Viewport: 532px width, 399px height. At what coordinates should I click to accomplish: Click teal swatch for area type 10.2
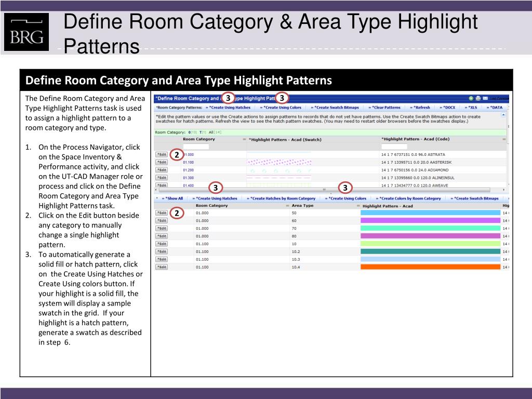coord(430,251)
